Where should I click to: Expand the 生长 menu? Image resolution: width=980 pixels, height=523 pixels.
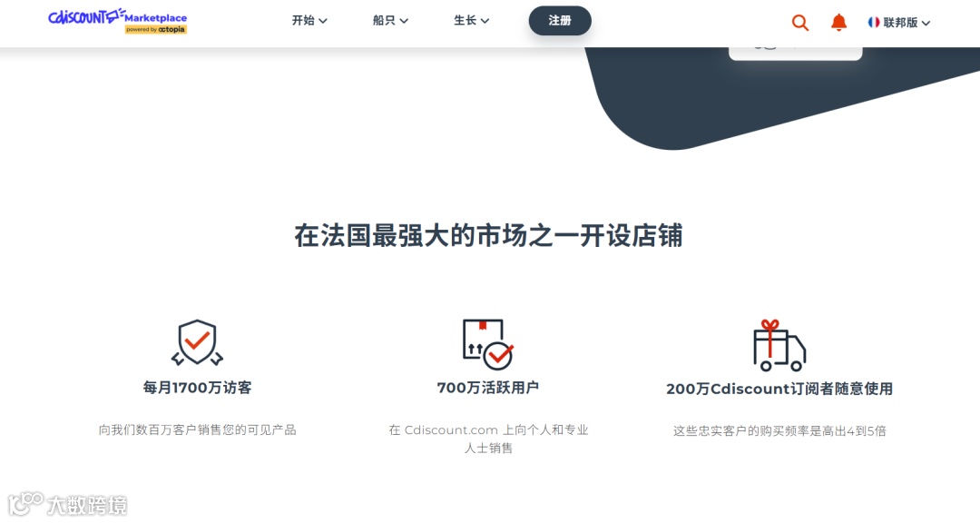[471, 21]
